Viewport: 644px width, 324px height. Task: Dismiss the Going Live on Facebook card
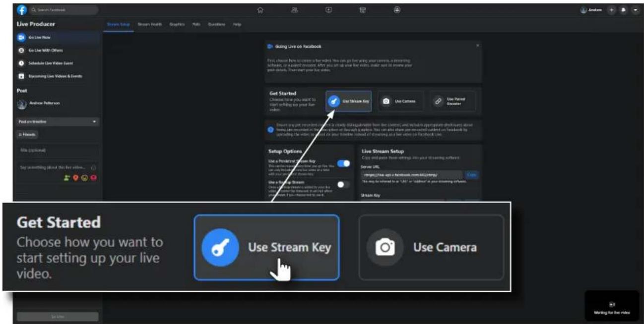tap(477, 46)
